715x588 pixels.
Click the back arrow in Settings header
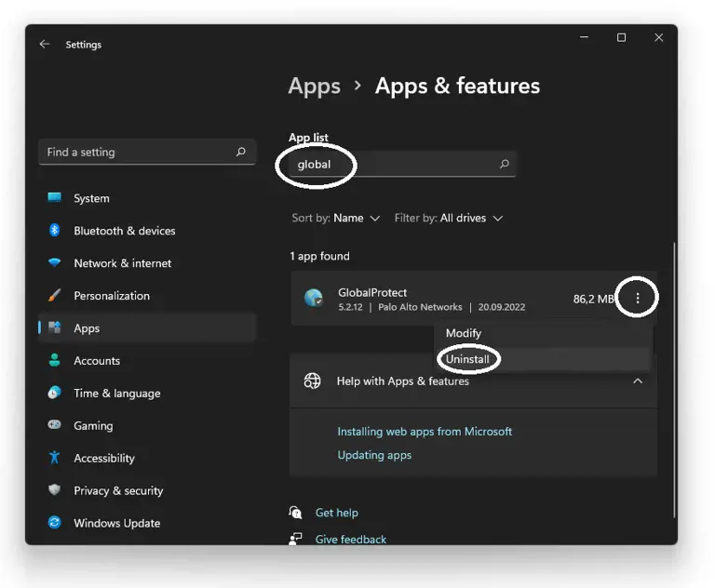[x=44, y=44]
